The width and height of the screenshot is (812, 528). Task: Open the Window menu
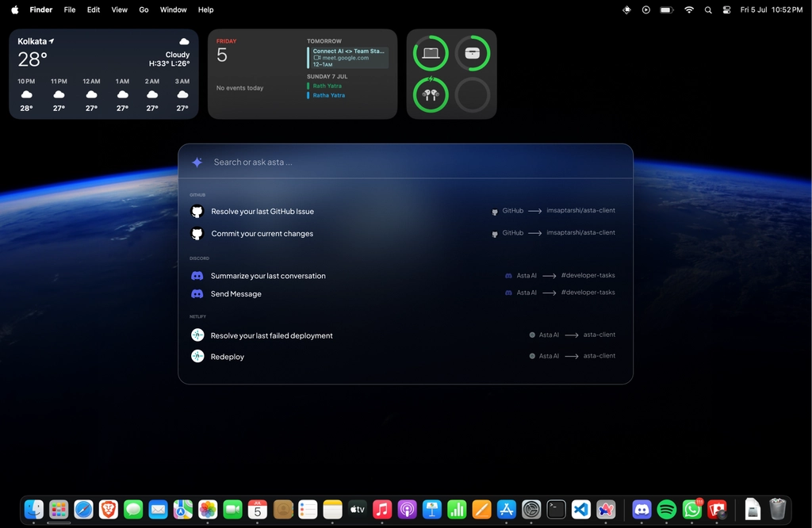(x=173, y=10)
